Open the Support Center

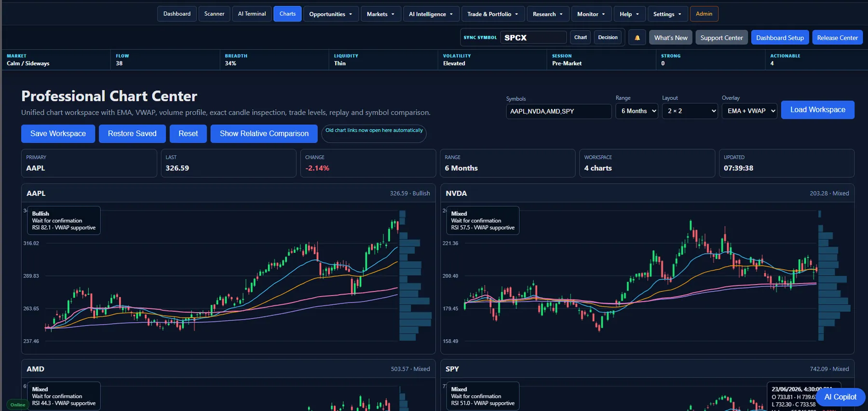(721, 38)
